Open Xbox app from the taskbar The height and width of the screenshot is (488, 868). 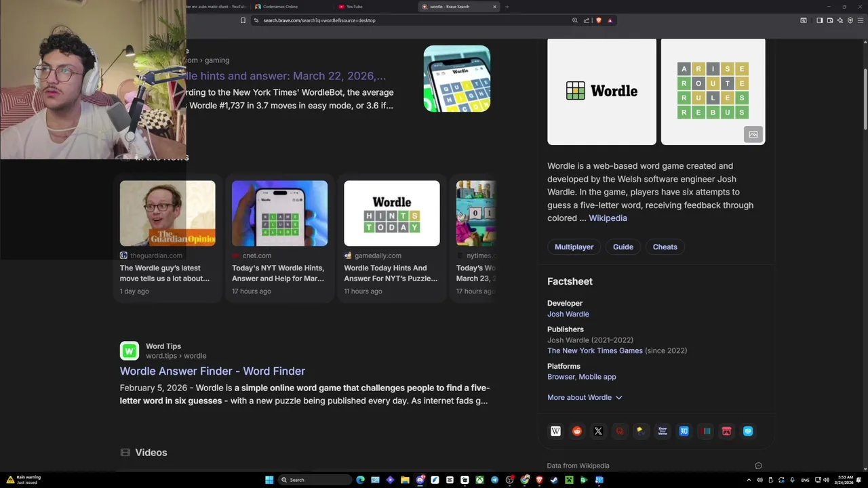point(479,480)
